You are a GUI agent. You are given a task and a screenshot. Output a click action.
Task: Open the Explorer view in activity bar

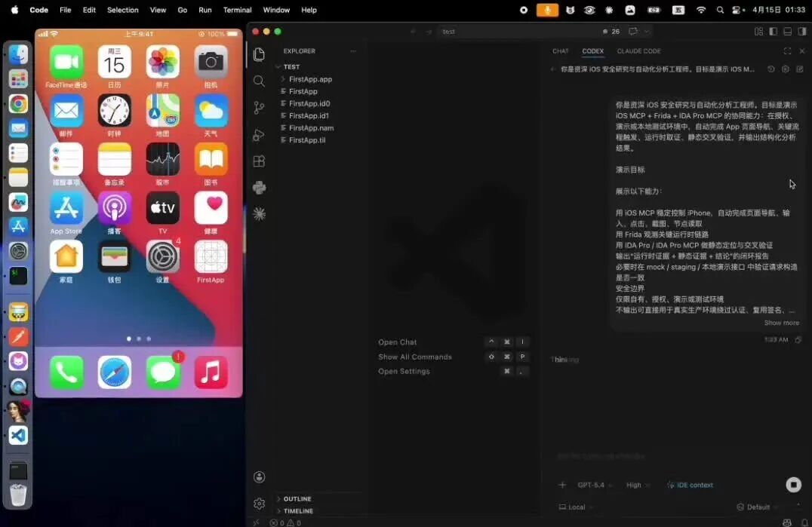coord(259,54)
